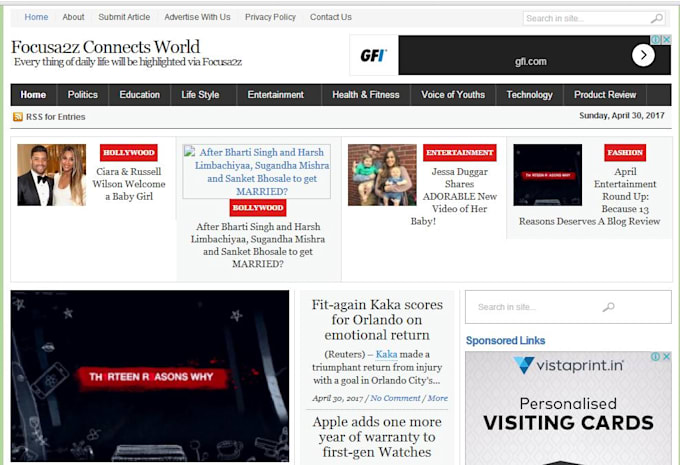Open Contact Us page

(330, 17)
